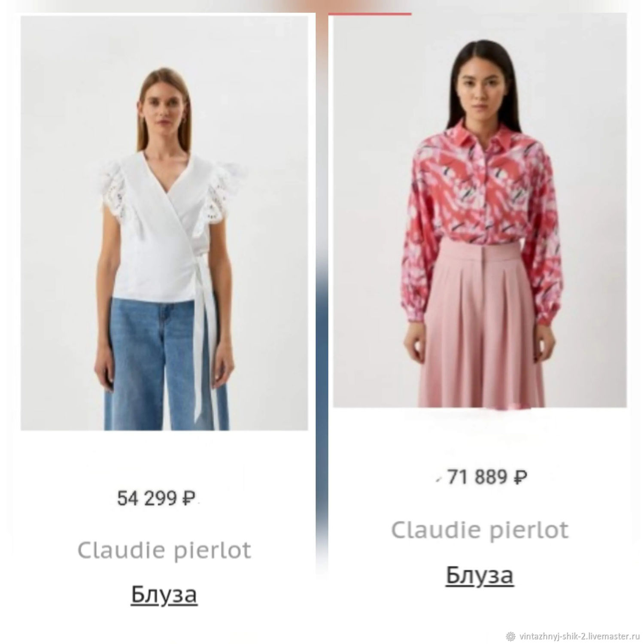Select Claudie pierlot brand below 54 299 ₽
644x644 pixels.
164,550
